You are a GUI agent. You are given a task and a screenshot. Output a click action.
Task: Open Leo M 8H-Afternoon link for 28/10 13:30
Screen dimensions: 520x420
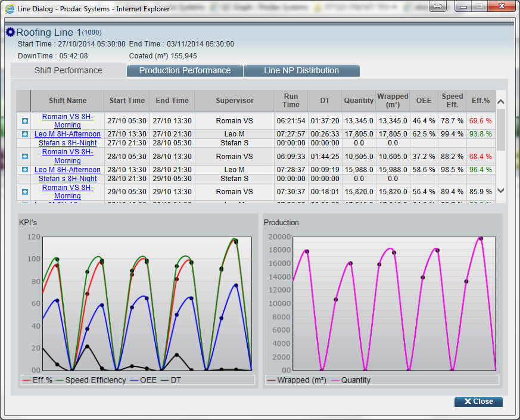tap(67, 170)
